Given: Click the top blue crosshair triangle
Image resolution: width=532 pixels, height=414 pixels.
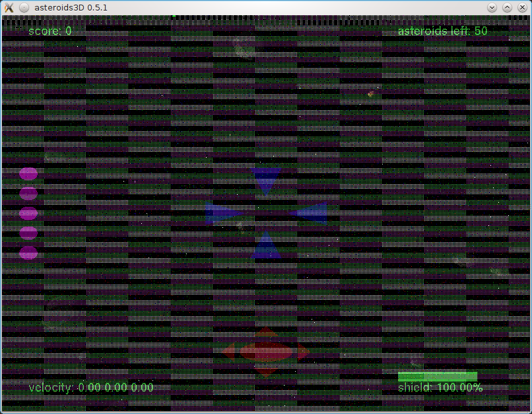Looking at the screenshot, I should click(266, 177).
